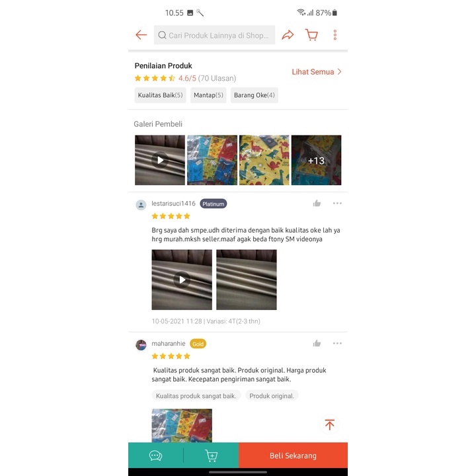Tap the scroll-to-top arrow button
476x476 pixels.
coord(329,424)
